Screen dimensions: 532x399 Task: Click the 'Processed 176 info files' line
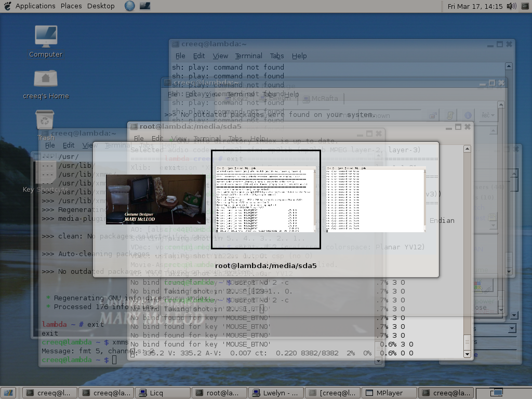[x=101, y=307]
